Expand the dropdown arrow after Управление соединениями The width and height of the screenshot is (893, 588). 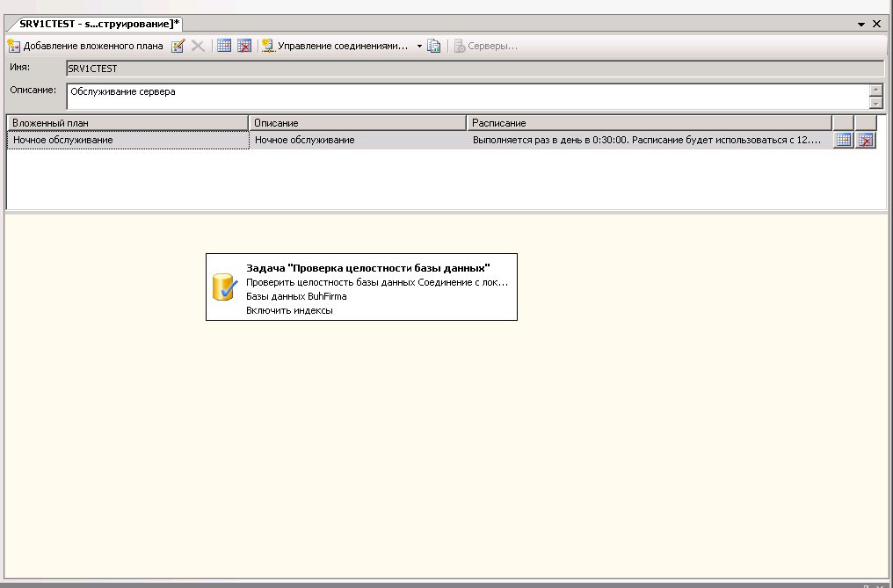tap(419, 46)
